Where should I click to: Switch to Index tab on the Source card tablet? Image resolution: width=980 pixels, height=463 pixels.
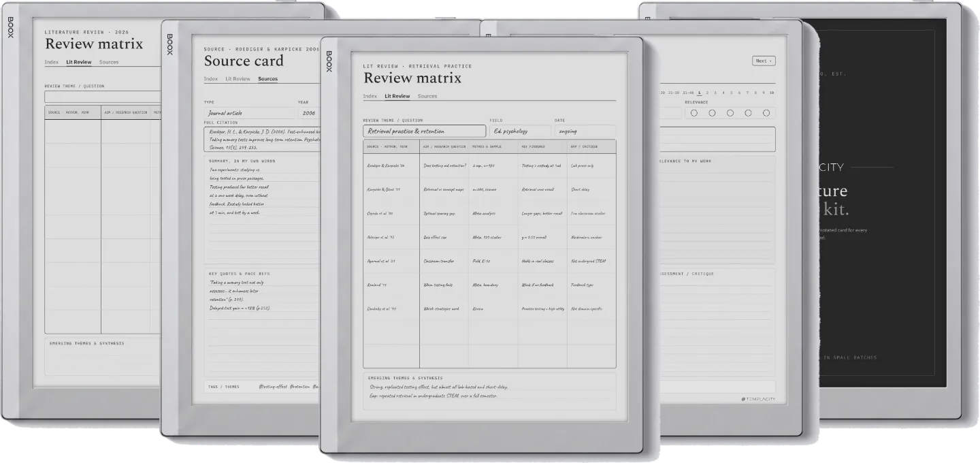coord(211,79)
